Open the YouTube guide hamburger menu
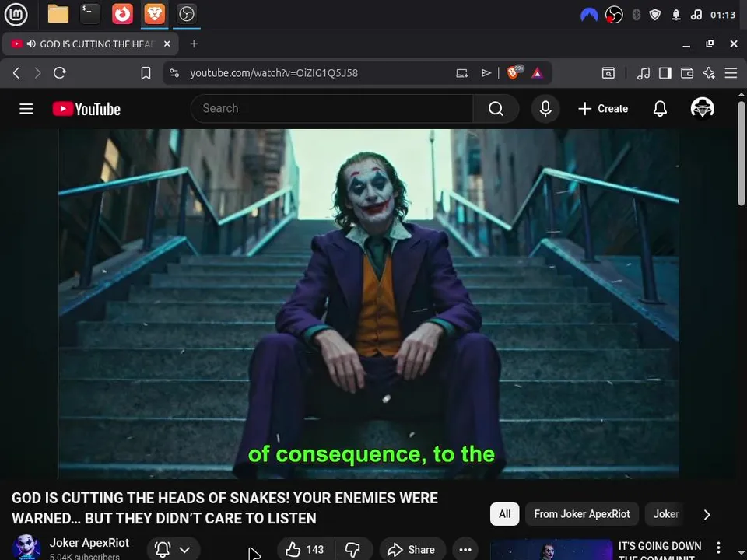Screen dimensions: 747x560 (x=26, y=109)
